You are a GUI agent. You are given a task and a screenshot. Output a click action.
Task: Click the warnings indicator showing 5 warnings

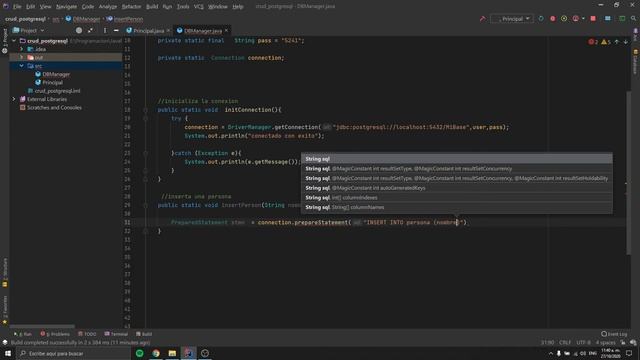tap(606, 42)
